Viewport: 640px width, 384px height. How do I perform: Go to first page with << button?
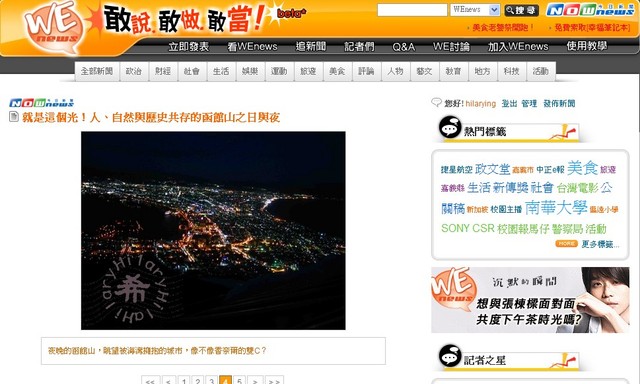click(x=150, y=380)
